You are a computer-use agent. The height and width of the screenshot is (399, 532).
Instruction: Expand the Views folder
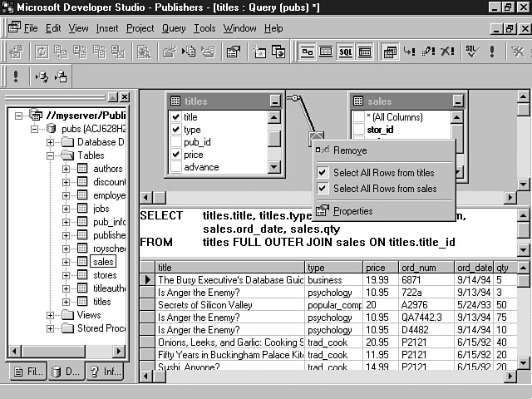click(51, 315)
